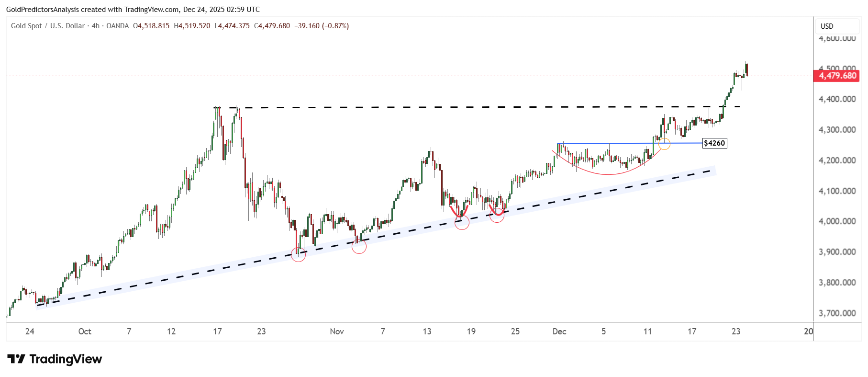
Task: Click the OANDA data source label
Action: [118, 26]
